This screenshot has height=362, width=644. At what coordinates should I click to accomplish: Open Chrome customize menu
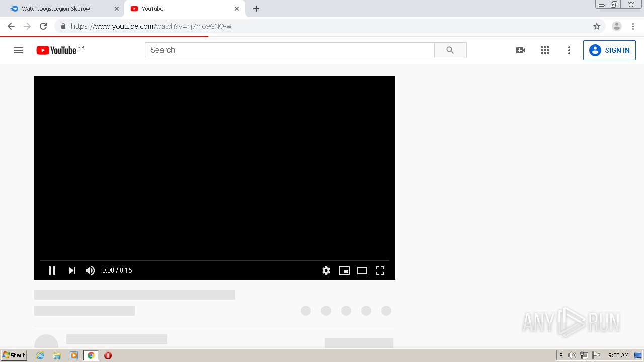pyautogui.click(x=633, y=26)
